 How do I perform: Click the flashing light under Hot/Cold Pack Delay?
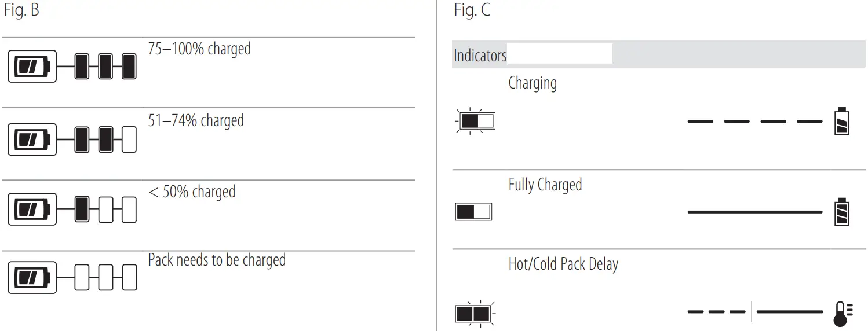[x=474, y=314]
